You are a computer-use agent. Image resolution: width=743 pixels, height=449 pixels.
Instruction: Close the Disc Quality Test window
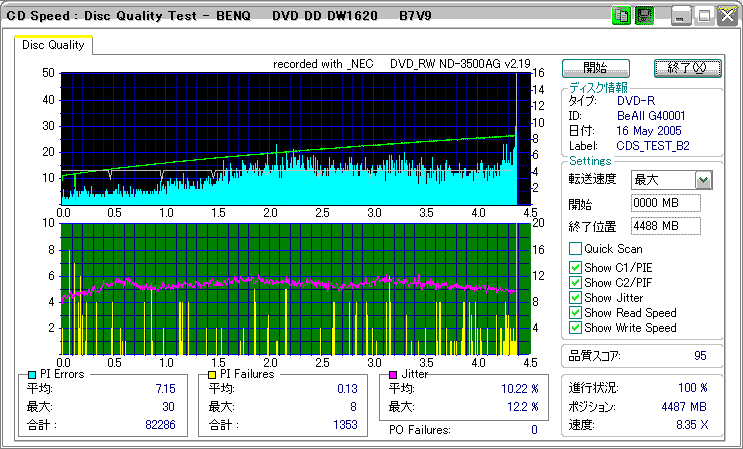727,16
